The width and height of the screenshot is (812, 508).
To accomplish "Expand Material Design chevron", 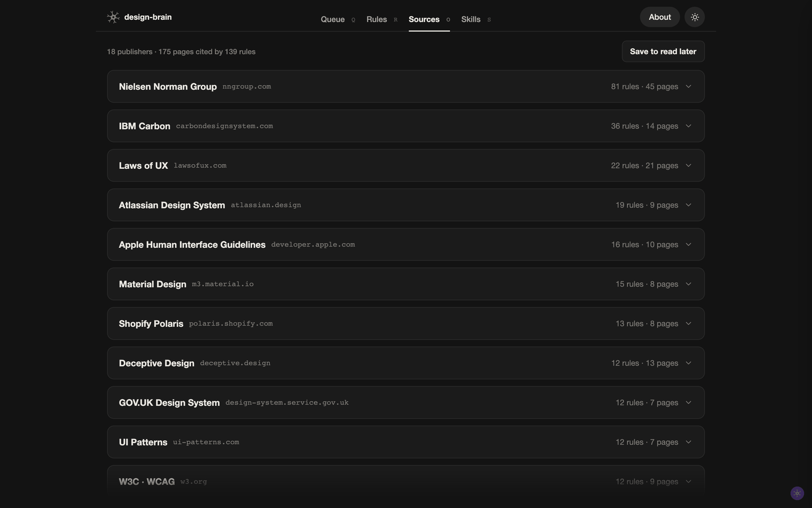I will tap(689, 284).
